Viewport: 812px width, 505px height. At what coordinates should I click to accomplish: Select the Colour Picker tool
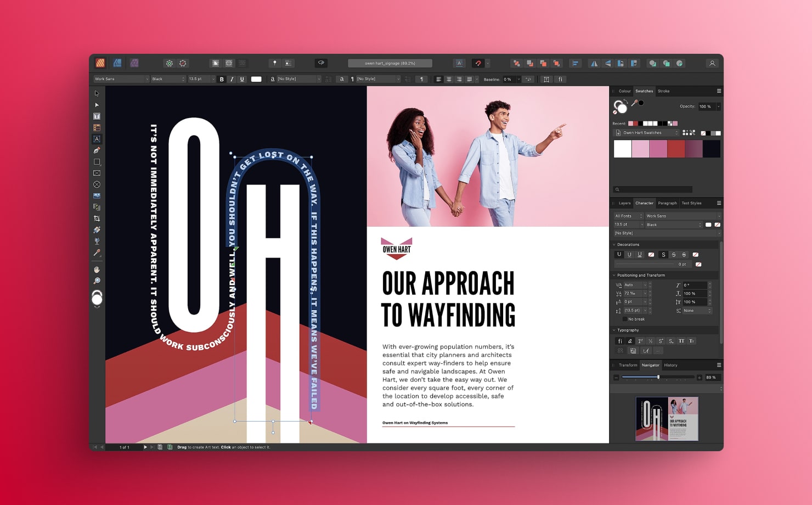click(97, 252)
